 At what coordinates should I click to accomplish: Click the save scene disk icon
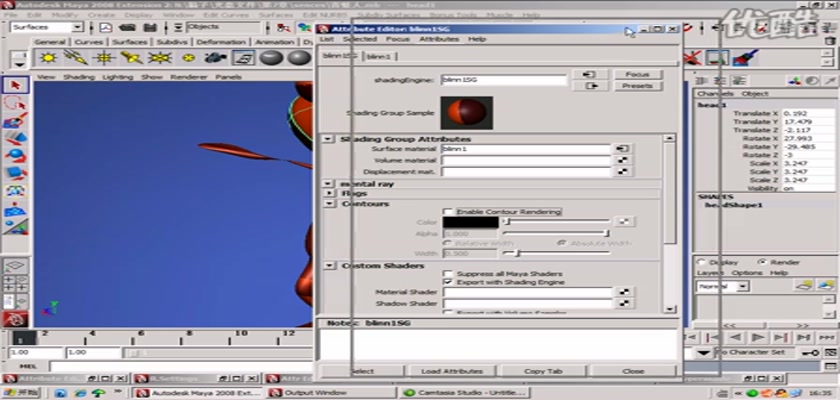click(x=151, y=27)
